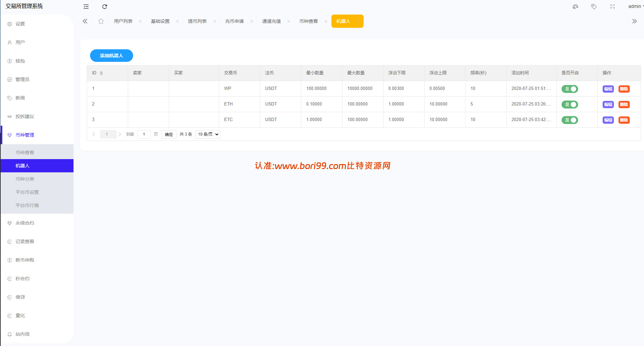
Task: Go to the home tab icon
Action: coord(101,21)
